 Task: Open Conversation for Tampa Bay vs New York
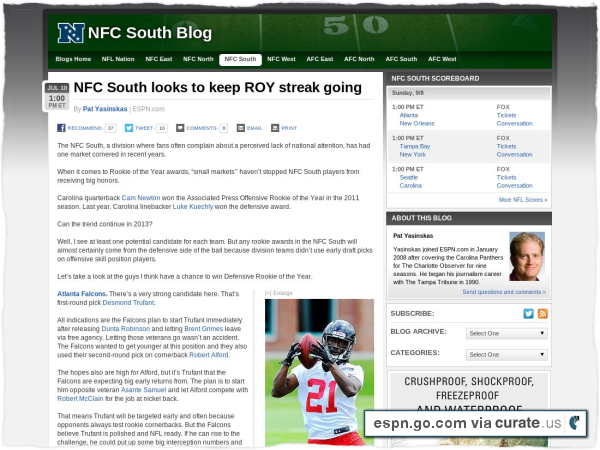(x=515, y=155)
